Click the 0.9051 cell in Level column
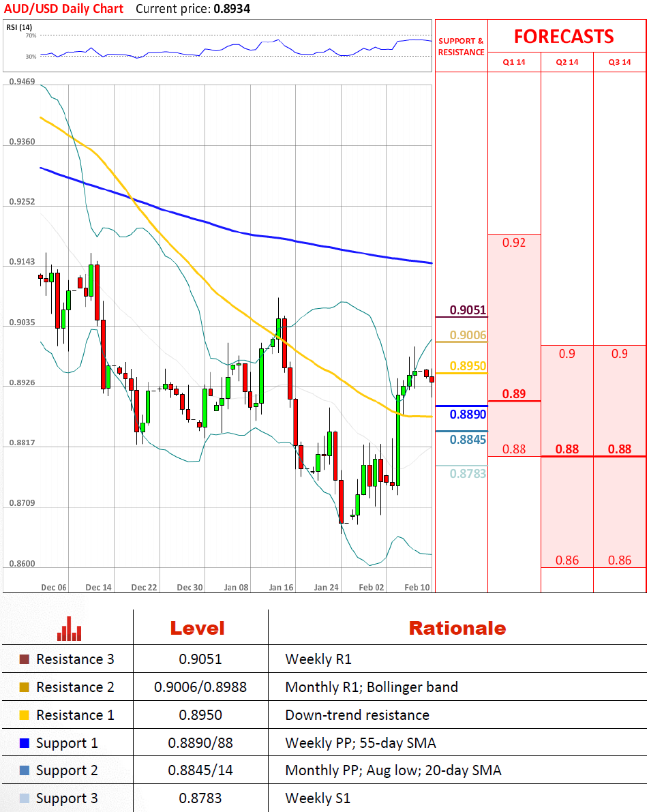Viewport: 649px width, 812px height. point(200,659)
